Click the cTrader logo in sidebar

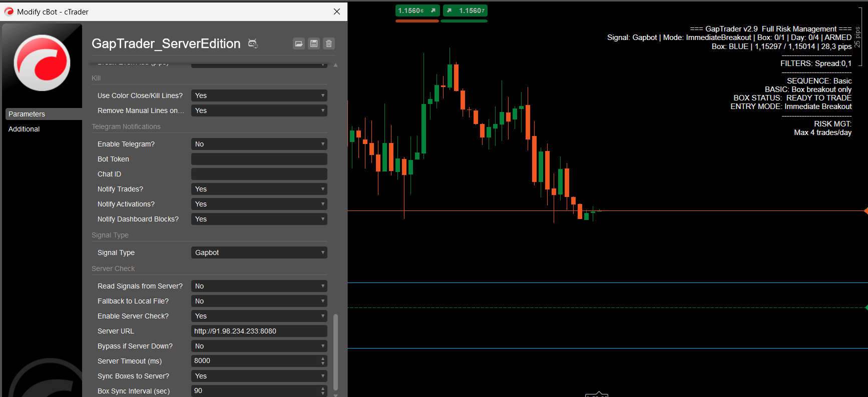coord(42,62)
